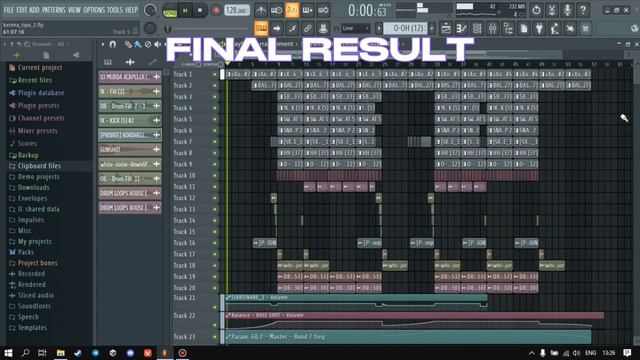This screenshot has width=640, height=360.
Task: Click the question mark help icon
Action: 583,10
